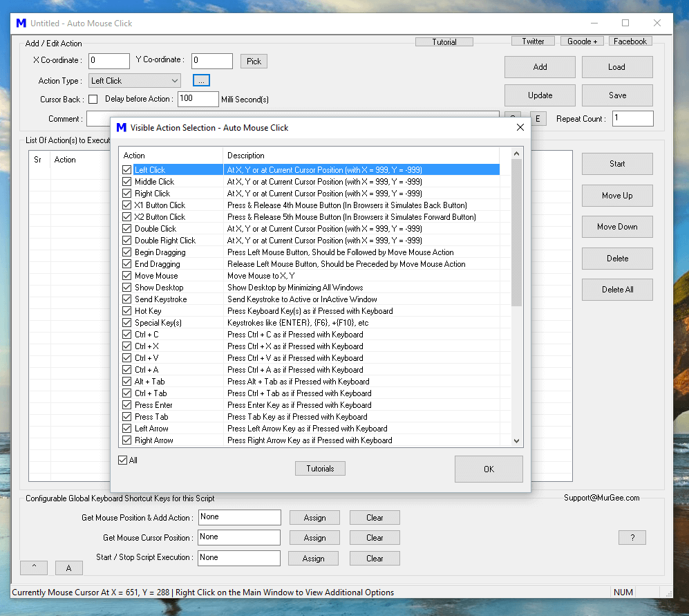Visit the Facebook link
Screen dimensions: 689x616
(630, 41)
